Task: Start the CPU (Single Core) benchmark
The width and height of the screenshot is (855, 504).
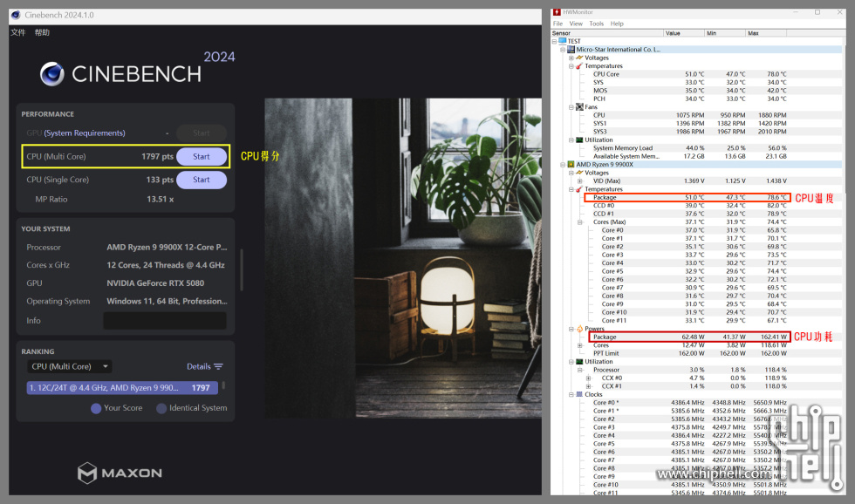Action: point(202,180)
